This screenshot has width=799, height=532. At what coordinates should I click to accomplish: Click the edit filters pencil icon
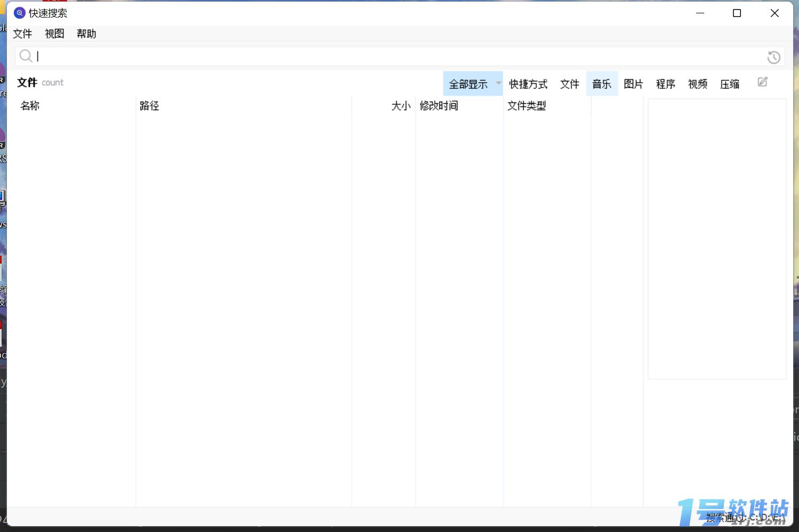point(763,82)
